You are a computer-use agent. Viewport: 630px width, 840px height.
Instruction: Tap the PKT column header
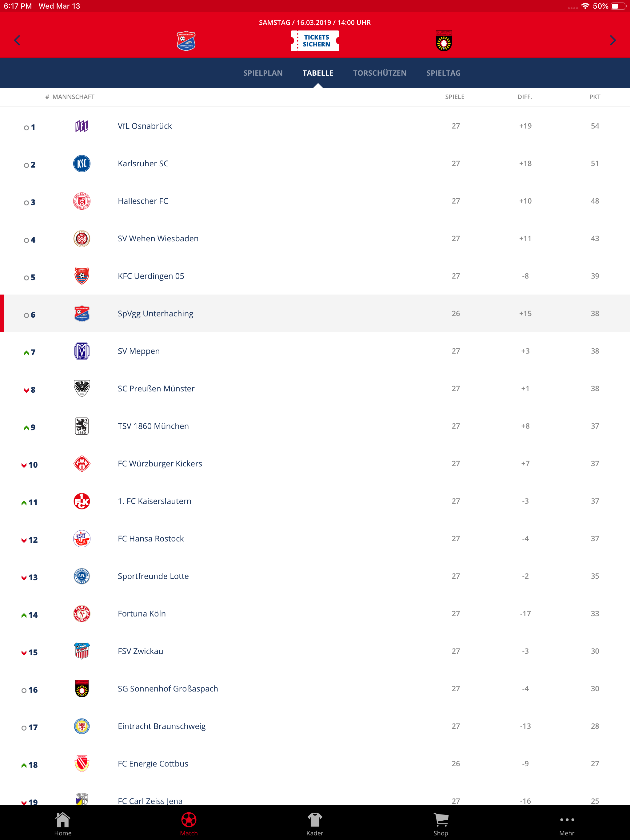click(595, 97)
